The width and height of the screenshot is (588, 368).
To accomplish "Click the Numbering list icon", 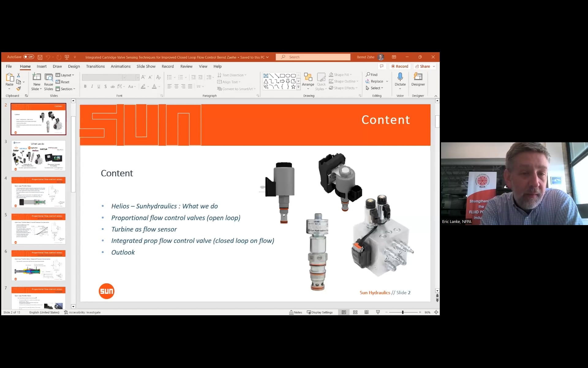I will (181, 77).
